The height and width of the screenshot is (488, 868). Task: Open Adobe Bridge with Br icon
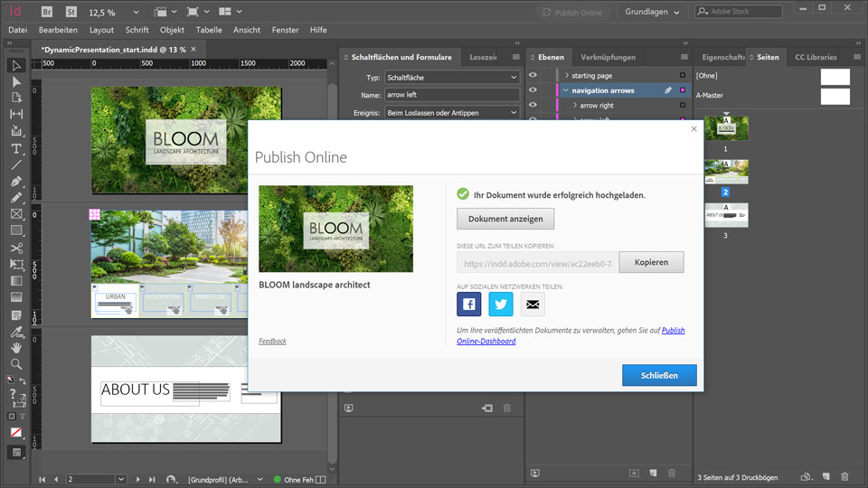coord(48,12)
